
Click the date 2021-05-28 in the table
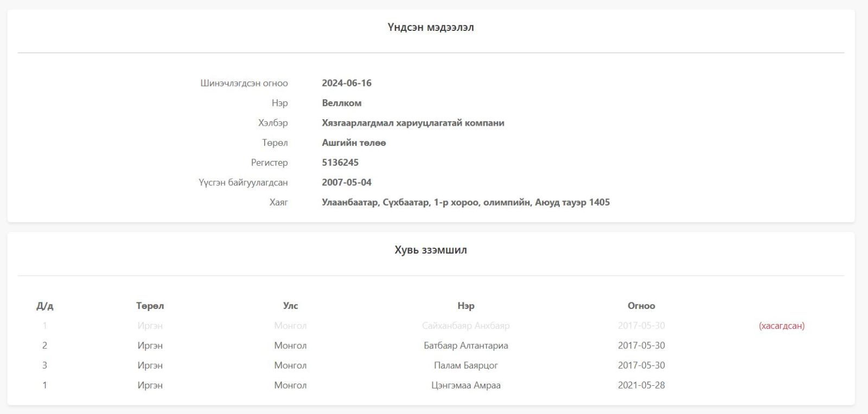pos(641,385)
